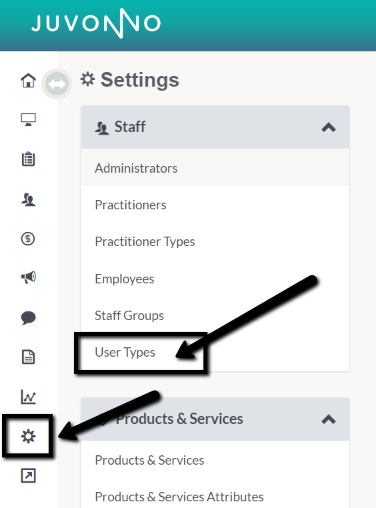The height and width of the screenshot is (508, 376).
Task: Click the megaphone marketing sidebar icon
Action: point(28,277)
